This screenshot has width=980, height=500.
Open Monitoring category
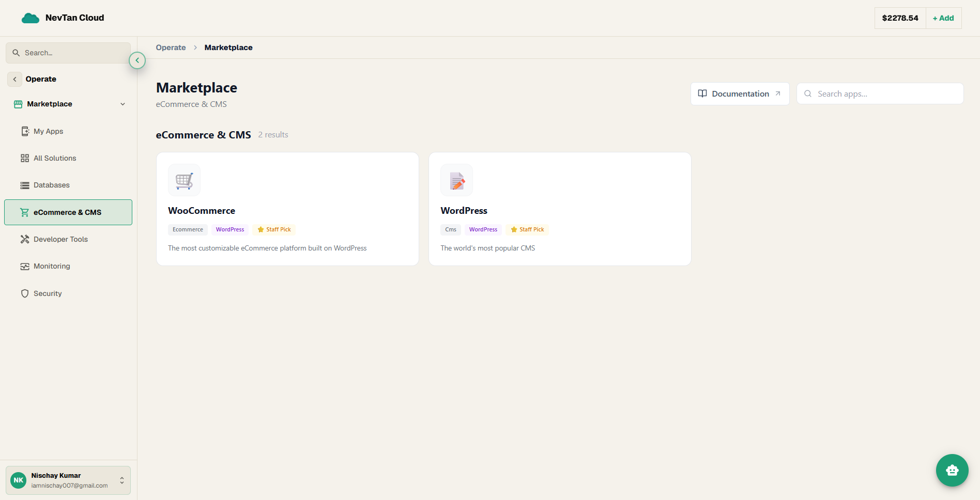pos(68,266)
